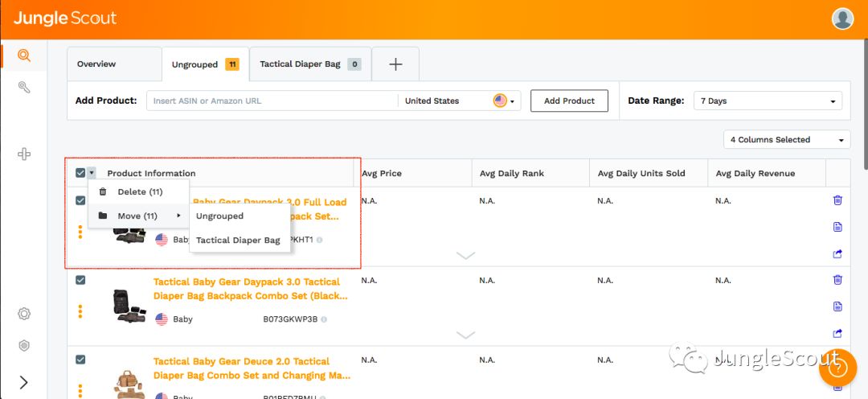Open three-dot menu of the B073GKWP3B product

coord(80,311)
